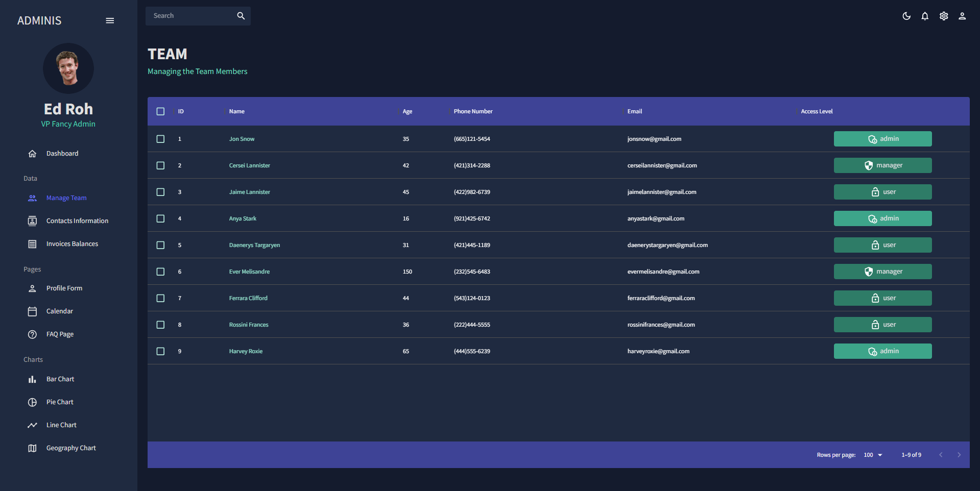
Task: Navigate to Invoices Balances
Action: (71, 244)
